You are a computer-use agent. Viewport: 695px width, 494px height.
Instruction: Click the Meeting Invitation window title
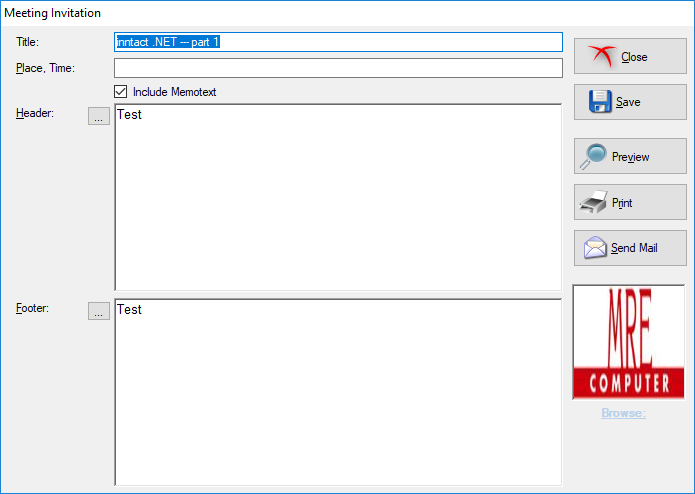pyautogui.click(x=52, y=13)
